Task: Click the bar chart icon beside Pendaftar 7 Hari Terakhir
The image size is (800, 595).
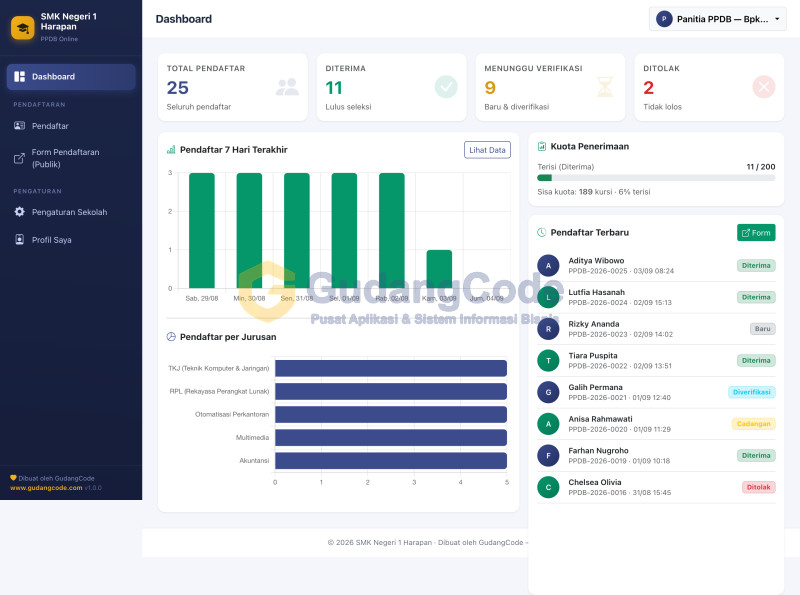Action: pyautogui.click(x=171, y=150)
